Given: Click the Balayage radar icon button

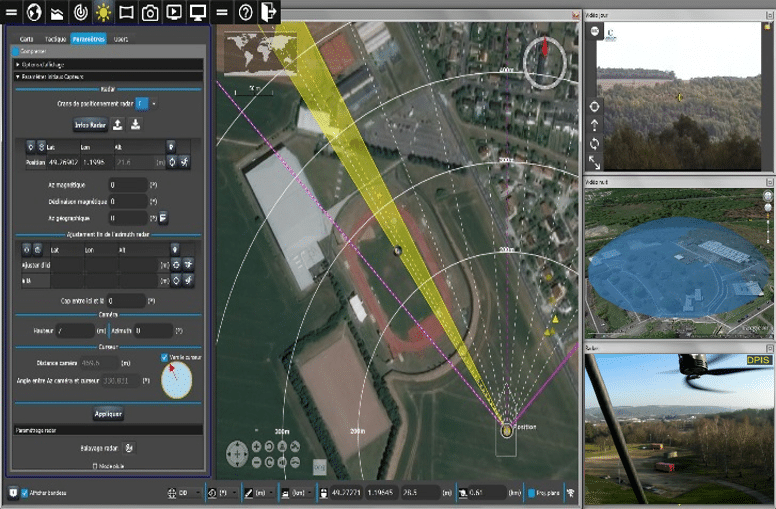Looking at the screenshot, I should pyautogui.click(x=129, y=448).
